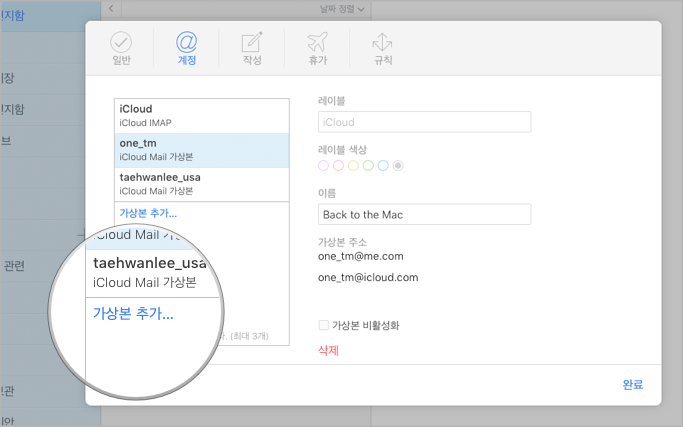Open the 휴가 (Vacation) airplane tab
The image size is (683, 427).
tap(318, 48)
